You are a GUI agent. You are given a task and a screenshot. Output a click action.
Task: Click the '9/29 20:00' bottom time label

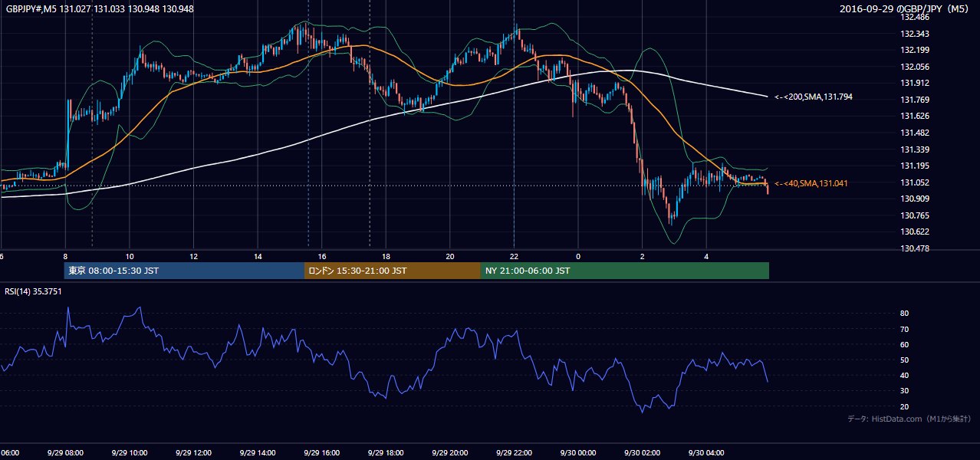[449, 452]
